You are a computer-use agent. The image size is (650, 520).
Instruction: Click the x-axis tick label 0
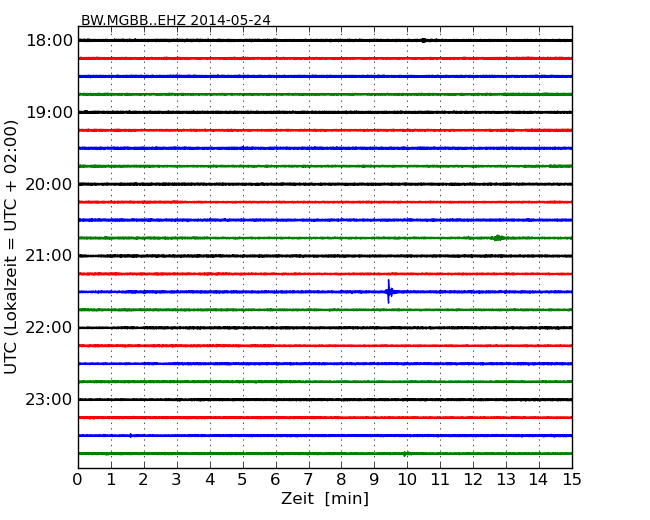click(78, 480)
